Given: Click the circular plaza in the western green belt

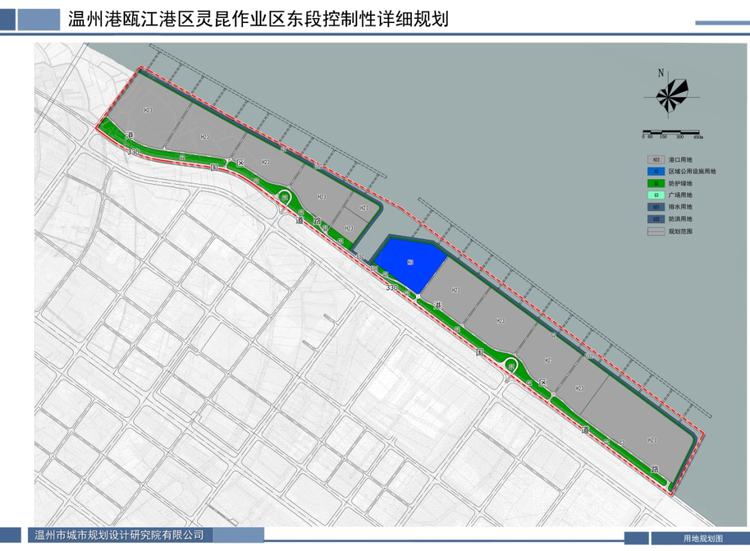Looking at the screenshot, I should (x=285, y=198).
